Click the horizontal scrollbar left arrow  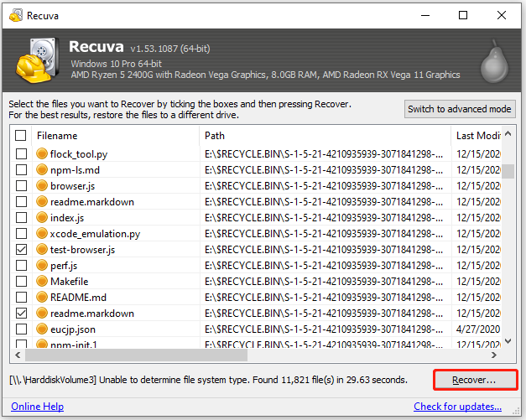pyautogui.click(x=18, y=355)
